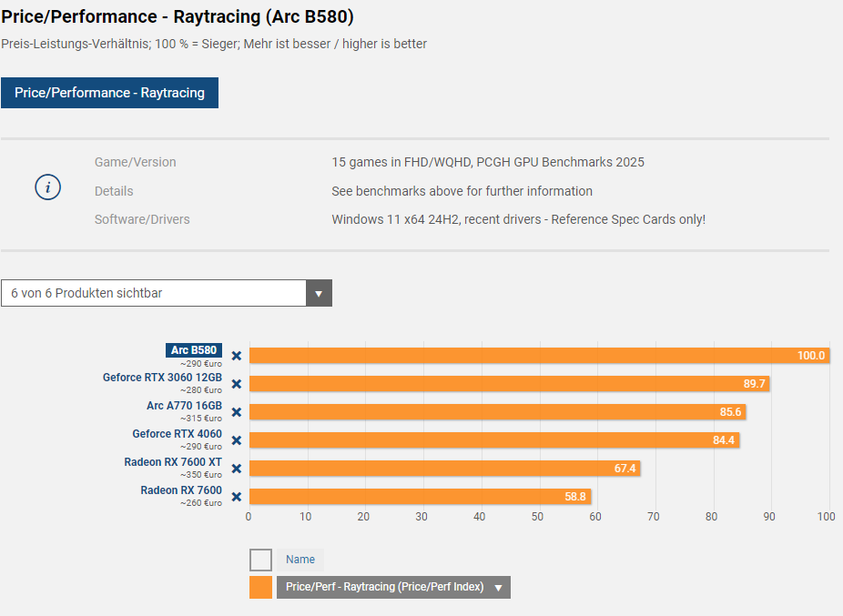Expand Price/Perf - Raytracing index dropdown
Screen dimensions: 843x616
pos(393,587)
